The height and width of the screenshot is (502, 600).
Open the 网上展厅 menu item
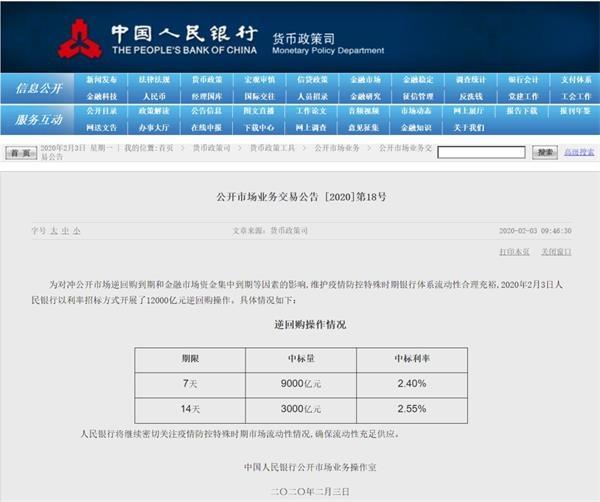pos(469,111)
